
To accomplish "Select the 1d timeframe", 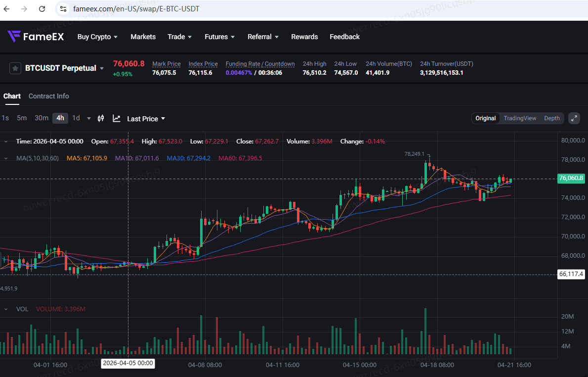I will tap(76, 118).
